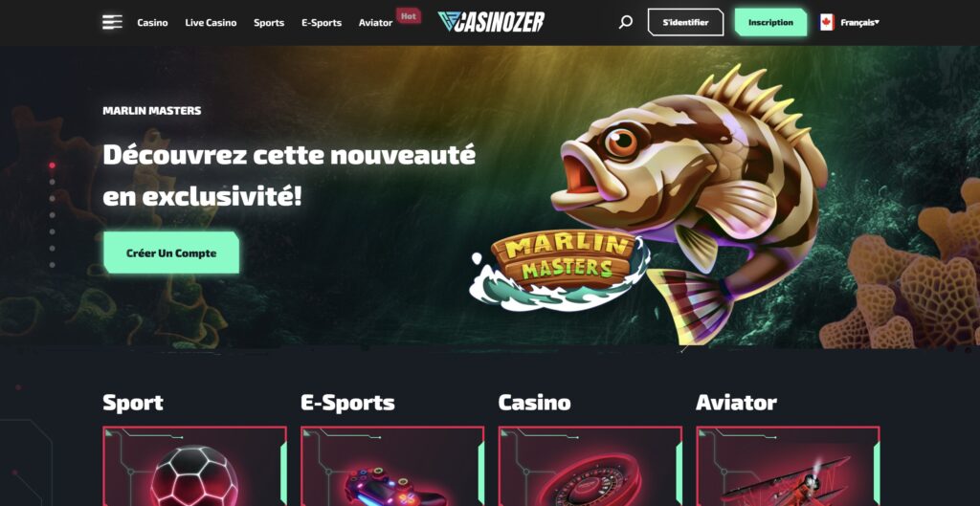
Task: Open the E-Sports gamepad tile
Action: [x=392, y=466]
